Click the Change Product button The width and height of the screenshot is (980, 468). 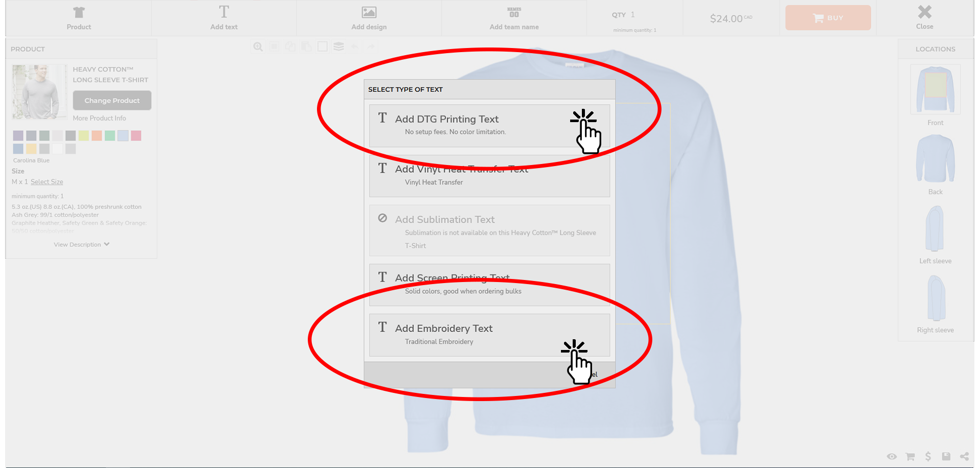(112, 100)
